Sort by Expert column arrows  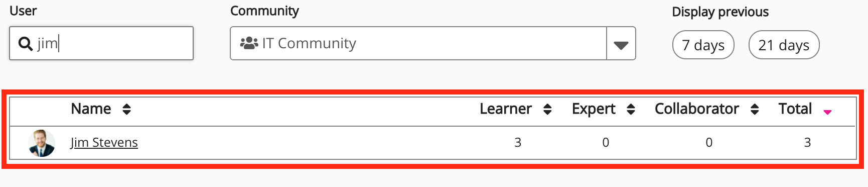pyautogui.click(x=631, y=109)
